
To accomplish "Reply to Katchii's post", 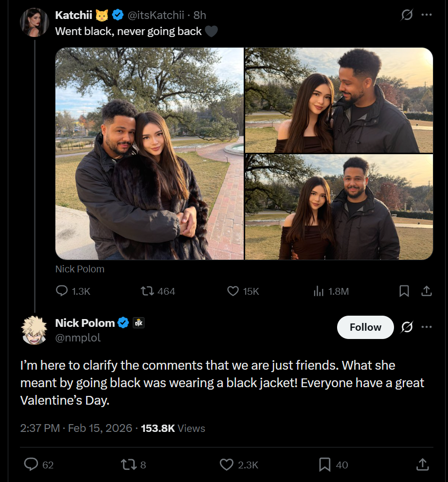I will point(62,291).
